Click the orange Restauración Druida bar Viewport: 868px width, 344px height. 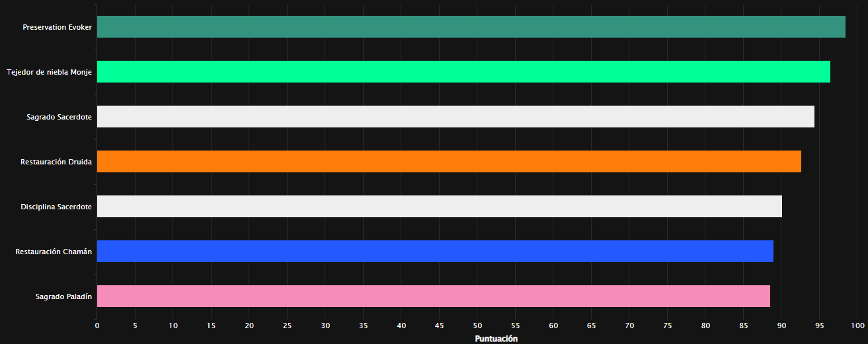click(x=449, y=162)
